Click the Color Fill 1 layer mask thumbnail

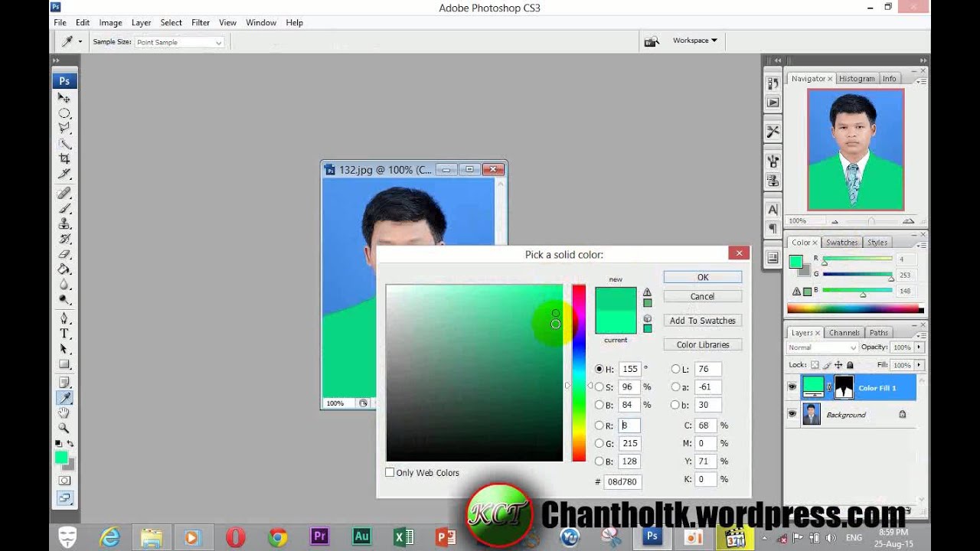[844, 387]
